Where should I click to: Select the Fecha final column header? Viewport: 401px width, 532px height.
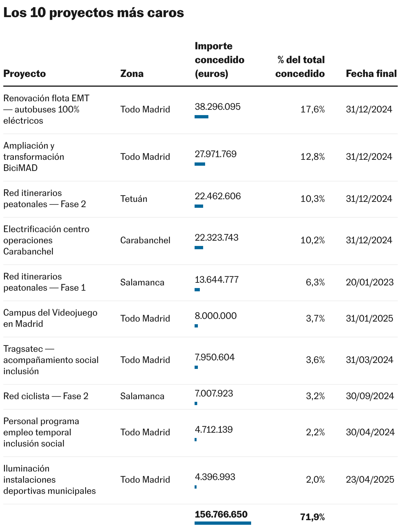(x=371, y=73)
